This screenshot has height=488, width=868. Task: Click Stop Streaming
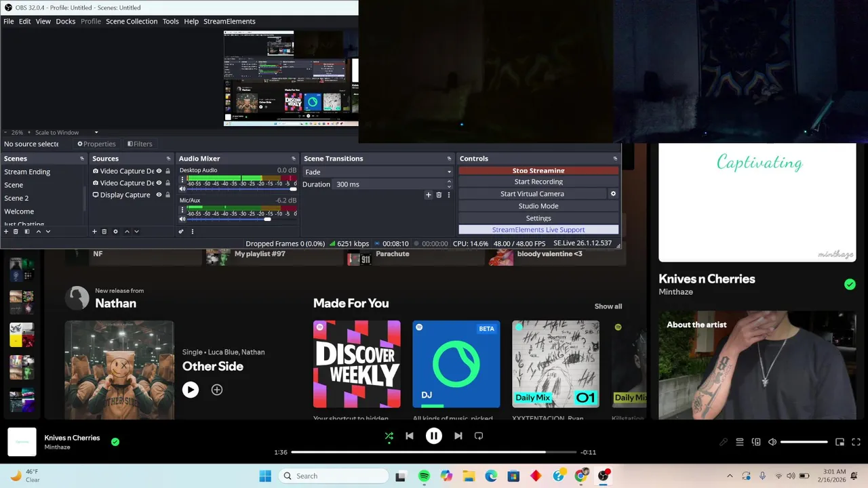(x=538, y=171)
